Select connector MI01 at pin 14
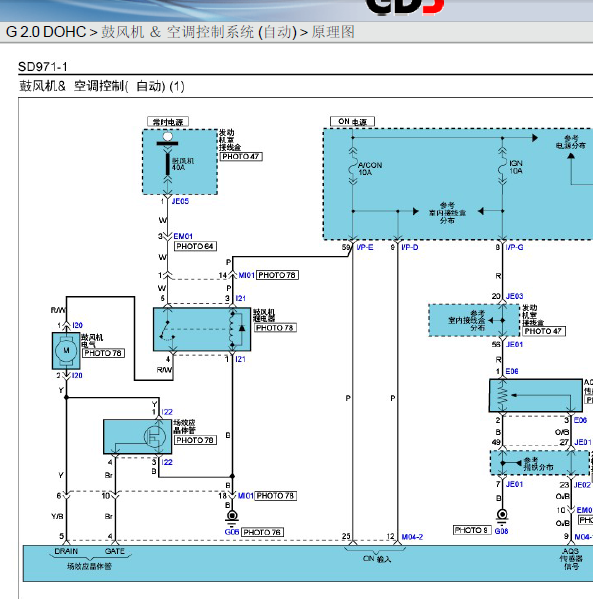This screenshot has width=593, height=611. coord(246,275)
